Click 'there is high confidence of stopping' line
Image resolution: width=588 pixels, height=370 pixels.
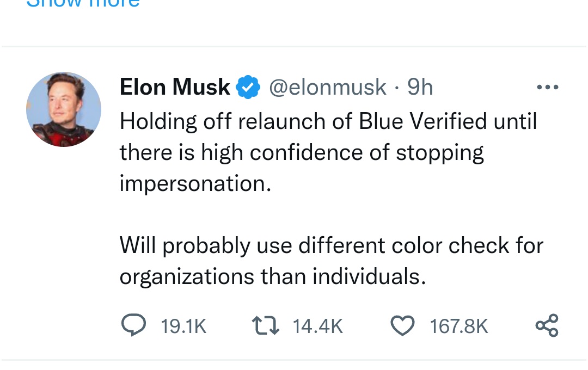(x=301, y=153)
